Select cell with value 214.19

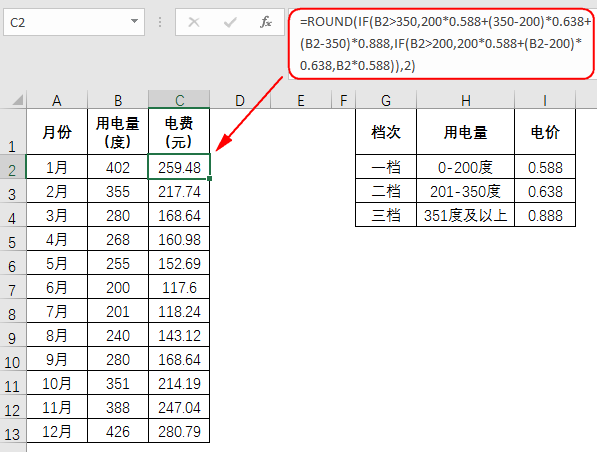[179, 383]
